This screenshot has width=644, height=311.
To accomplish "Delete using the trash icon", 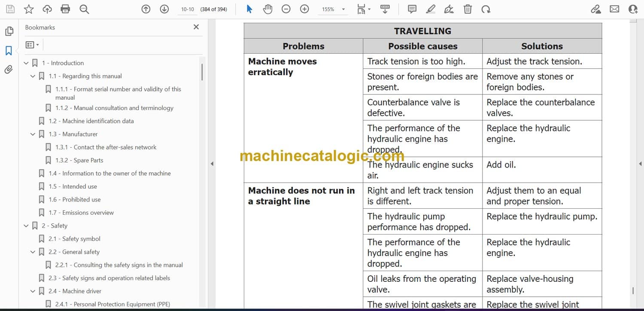I will [468, 9].
